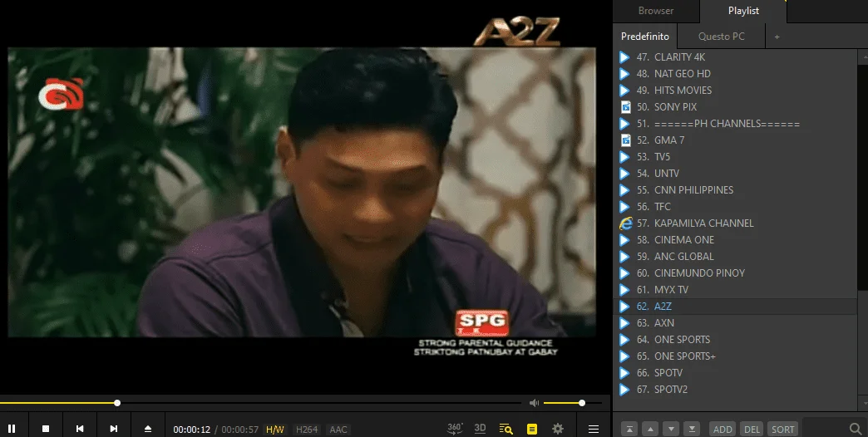Screen dimensions: 868x437
Task: Toggle 3D video mode
Action: pos(480,429)
